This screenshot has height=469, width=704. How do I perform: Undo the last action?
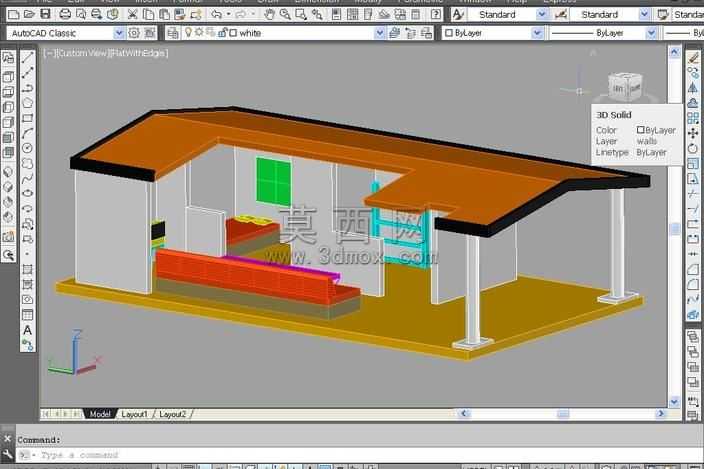(x=216, y=15)
